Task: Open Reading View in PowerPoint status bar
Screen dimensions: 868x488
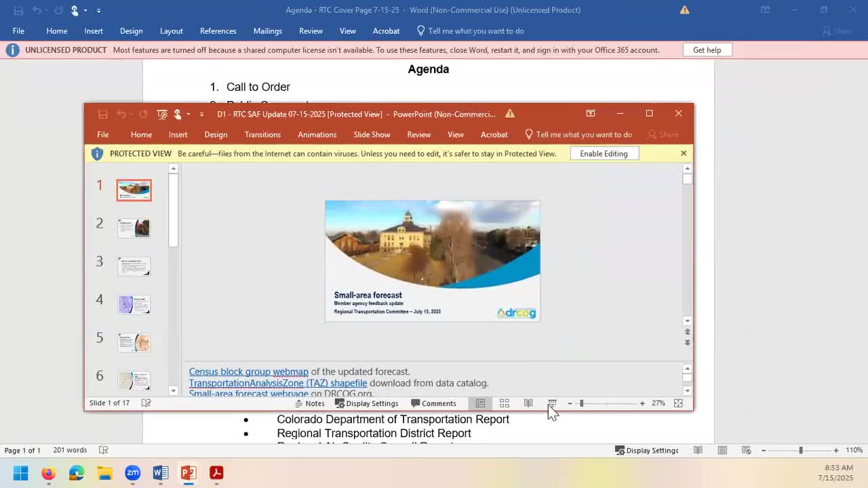Action: (x=528, y=403)
